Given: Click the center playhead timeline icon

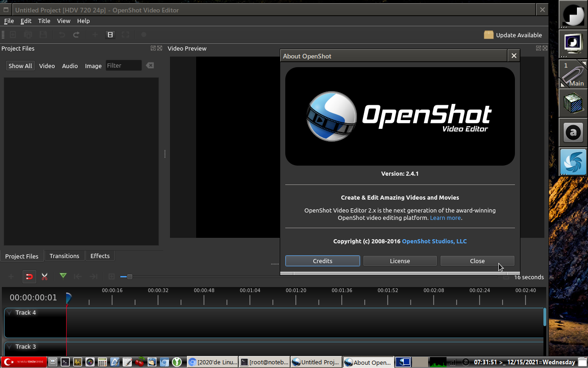Looking at the screenshot, I should pos(112,276).
